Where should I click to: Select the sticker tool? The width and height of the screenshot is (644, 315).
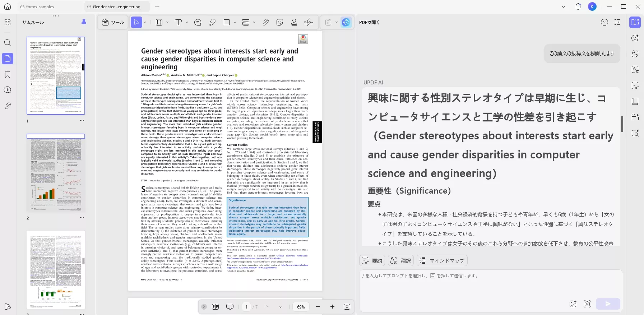(280, 22)
